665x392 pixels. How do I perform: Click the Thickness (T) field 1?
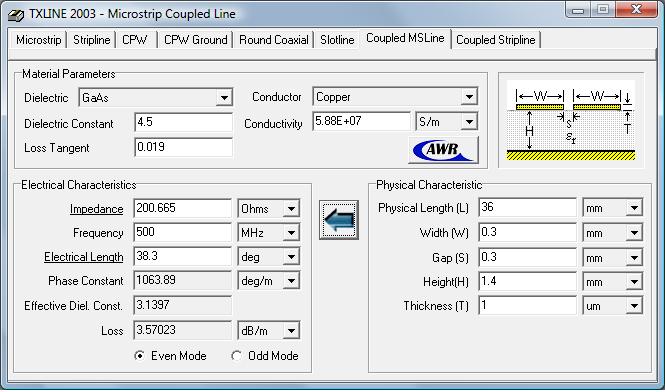[x=528, y=305]
